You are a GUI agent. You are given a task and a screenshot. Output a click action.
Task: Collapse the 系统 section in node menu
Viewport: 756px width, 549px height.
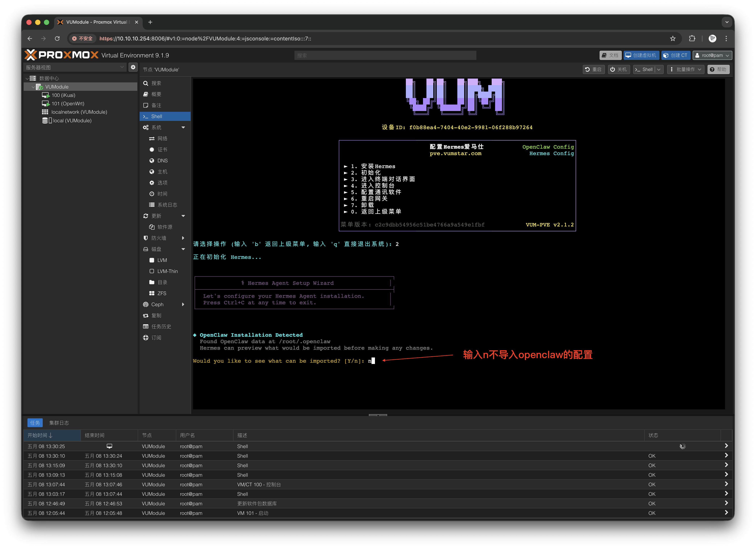click(x=183, y=127)
